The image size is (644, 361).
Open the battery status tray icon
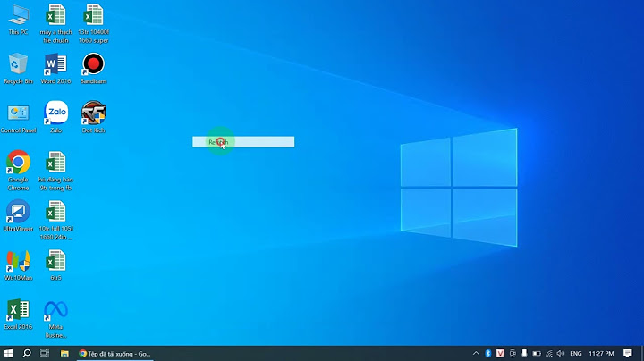tap(537, 353)
